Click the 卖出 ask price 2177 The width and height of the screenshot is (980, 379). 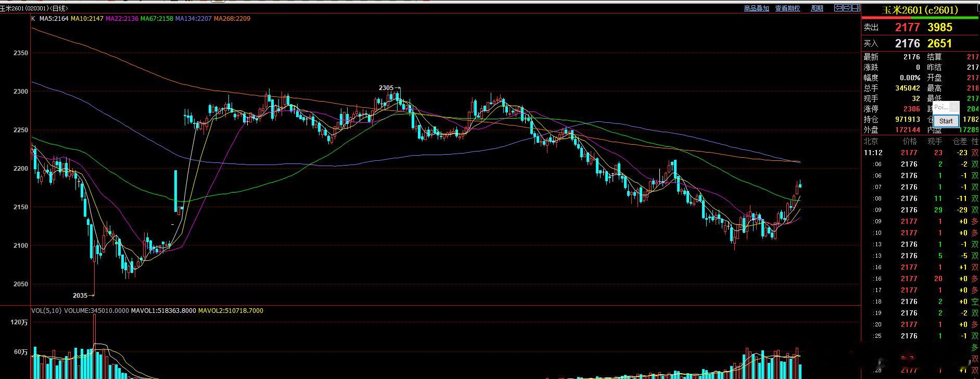907,27
